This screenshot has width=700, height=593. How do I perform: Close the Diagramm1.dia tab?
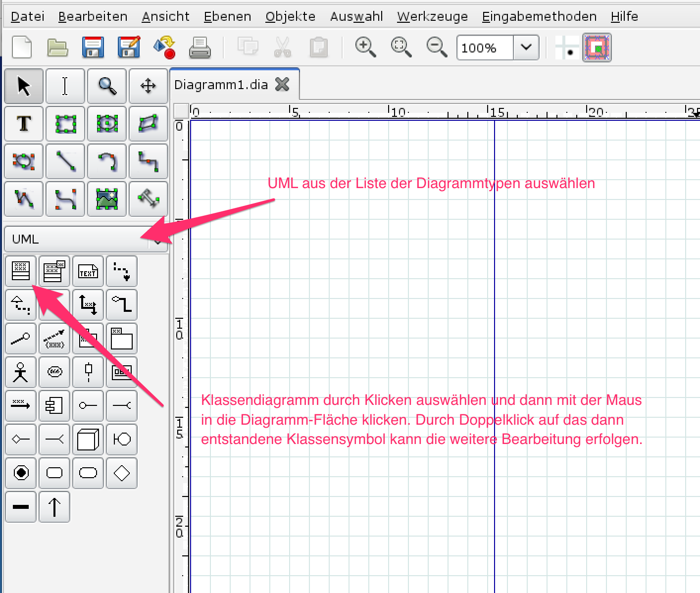(282, 84)
